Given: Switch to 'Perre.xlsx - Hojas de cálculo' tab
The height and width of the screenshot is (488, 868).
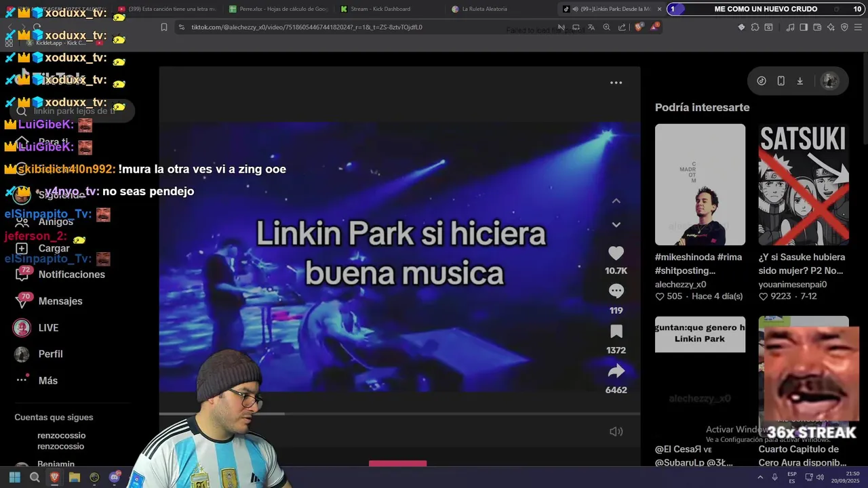Looking at the screenshot, I should [x=278, y=9].
